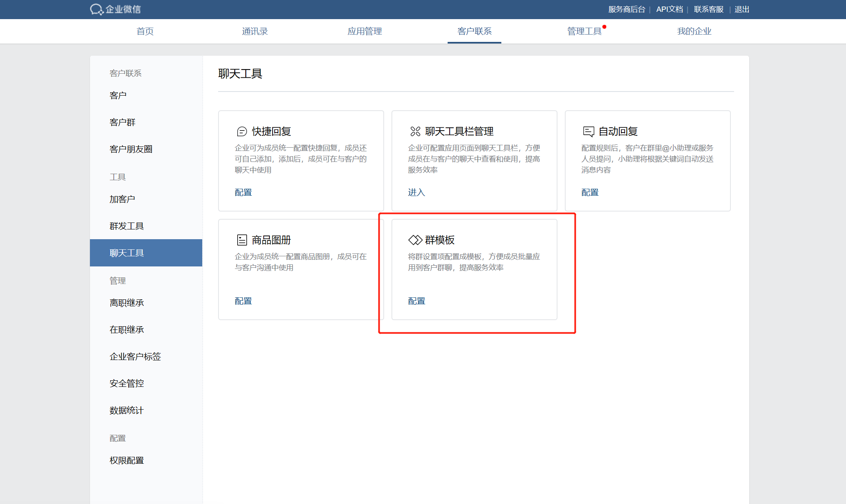846x504 pixels.
Task: Open 客户朋友圈 in the sidebar
Action: [x=131, y=149]
